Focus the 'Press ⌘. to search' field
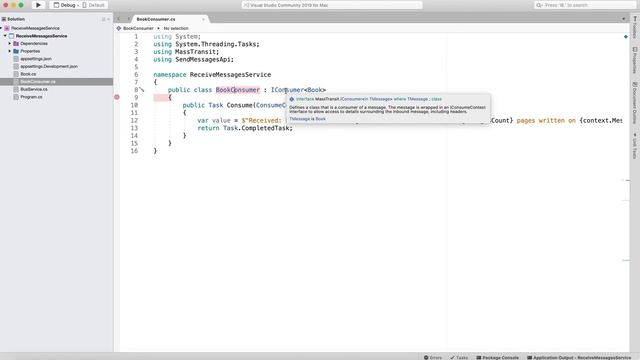Screen dimensions: 640x360 tap(585, 5)
